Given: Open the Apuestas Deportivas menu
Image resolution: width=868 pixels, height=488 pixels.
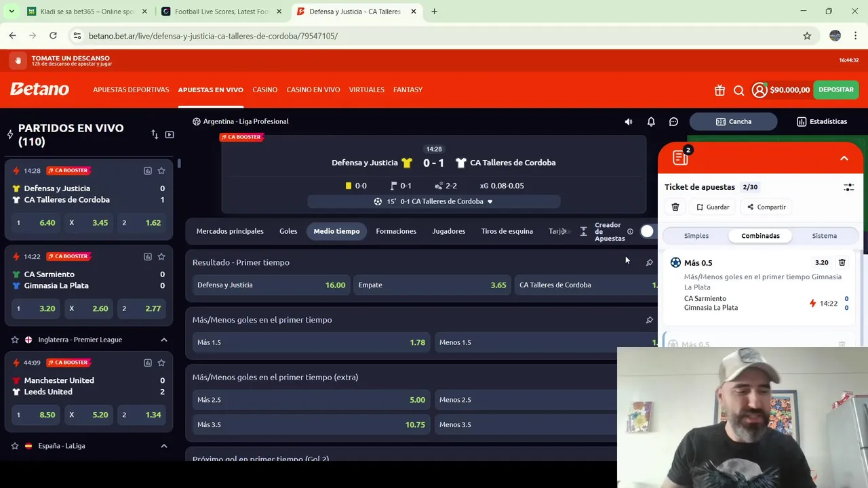Looking at the screenshot, I should (x=131, y=90).
